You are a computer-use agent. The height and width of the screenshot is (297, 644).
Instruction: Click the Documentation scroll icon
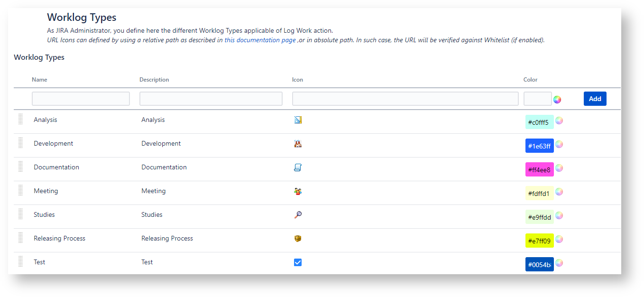point(298,167)
